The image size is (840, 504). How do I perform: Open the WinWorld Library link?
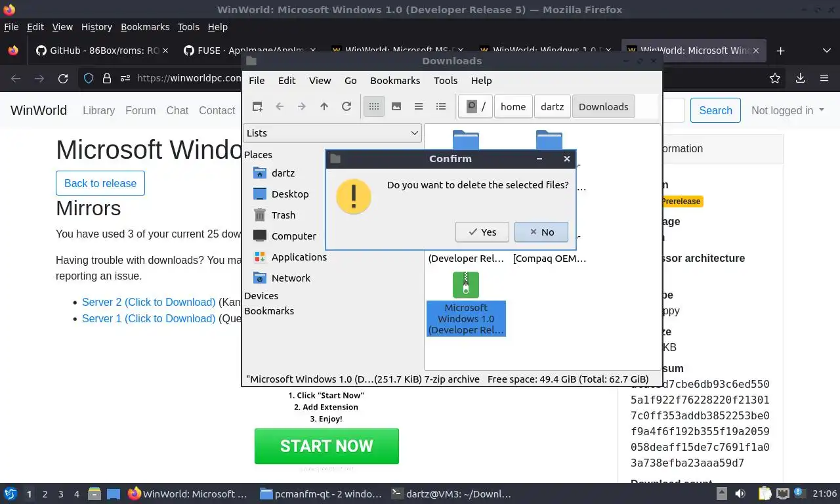click(98, 110)
